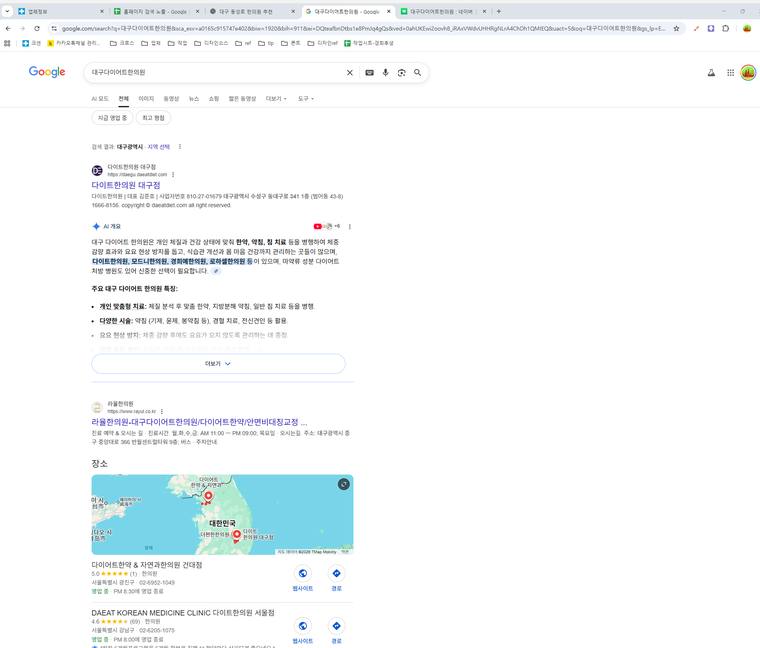The height and width of the screenshot is (648, 760).
Task: Go to Google home via logo
Action: point(47,72)
